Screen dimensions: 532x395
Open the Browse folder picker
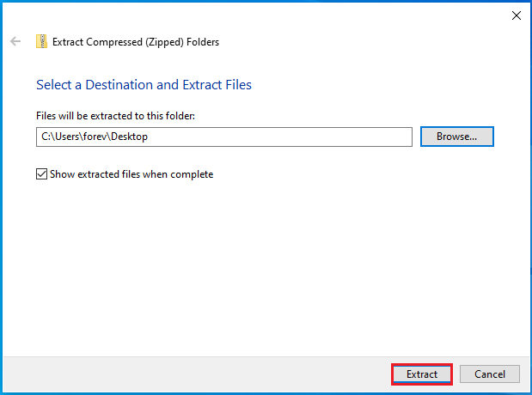456,137
